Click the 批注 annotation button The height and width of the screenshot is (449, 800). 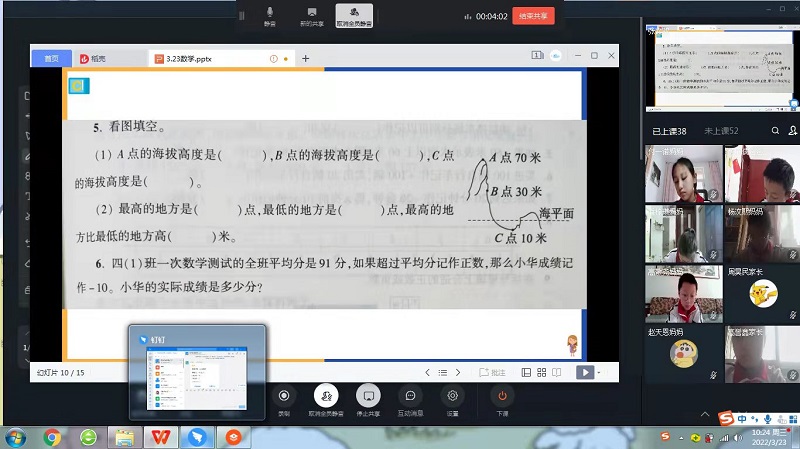[492, 372]
